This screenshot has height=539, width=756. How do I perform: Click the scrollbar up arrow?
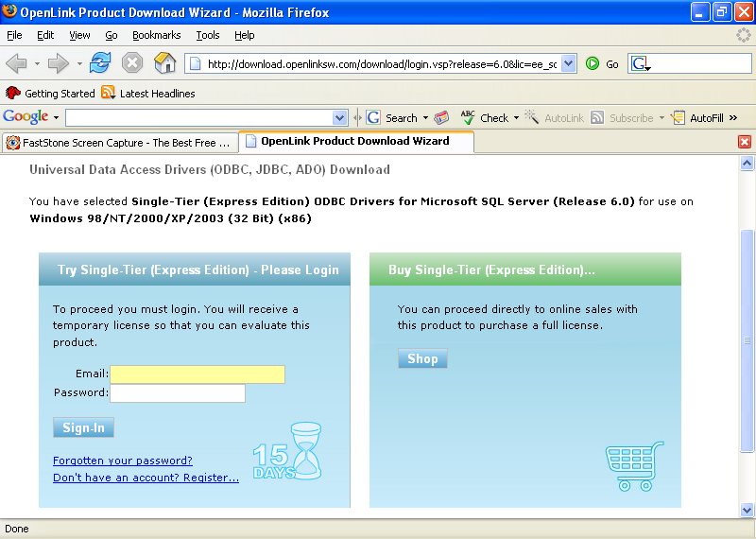pyautogui.click(x=747, y=164)
